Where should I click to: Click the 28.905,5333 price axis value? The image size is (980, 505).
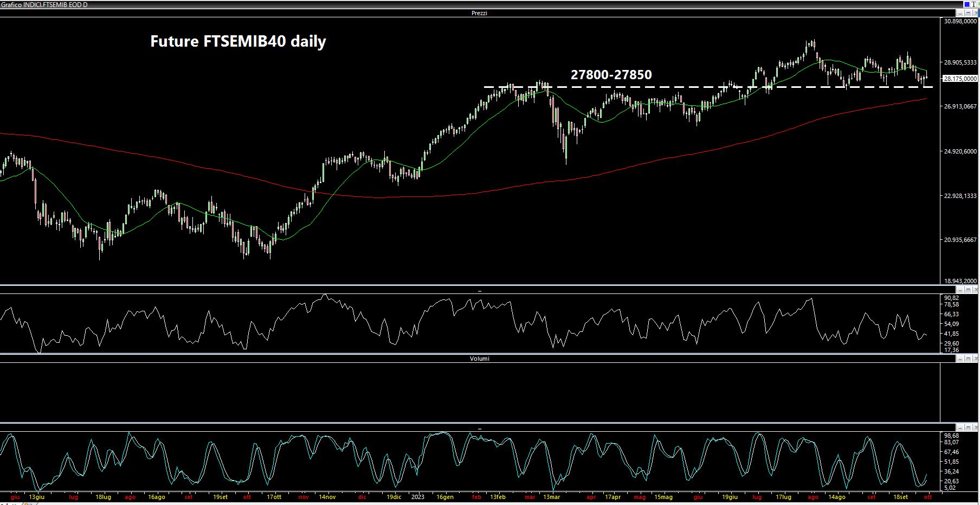tap(960, 63)
